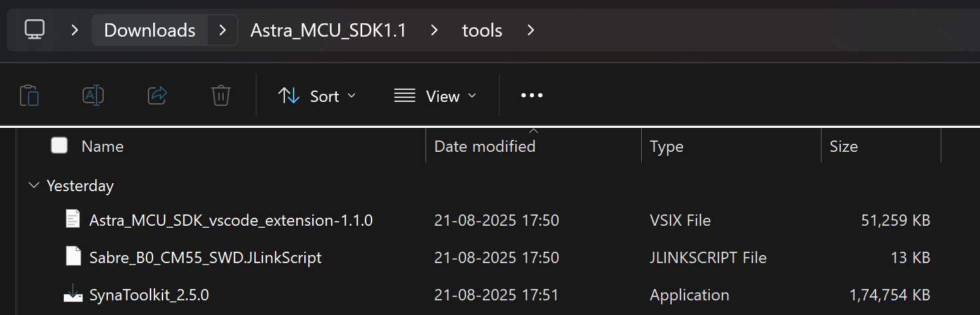The image size is (980, 315).
Task: Expand the chevron after Downloads breadcrumb
Action: [x=223, y=30]
